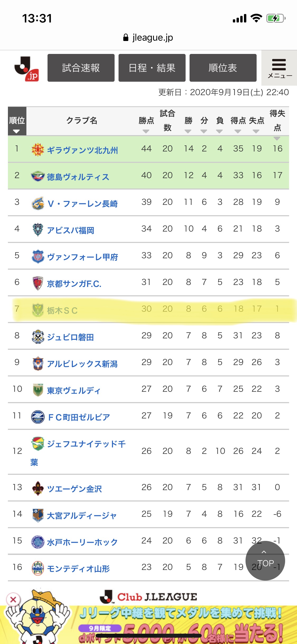Screen dimensions: 297x644
Task: Click Avispa Fukuoka club emblem
Action: pyautogui.click(x=38, y=230)
